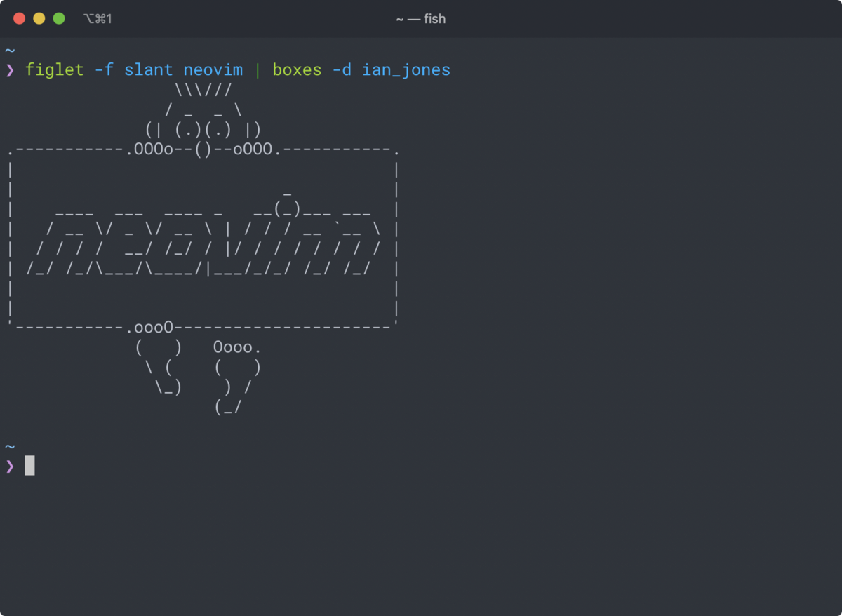
Task: Maximize the terminal with green button
Action: pos(59,18)
